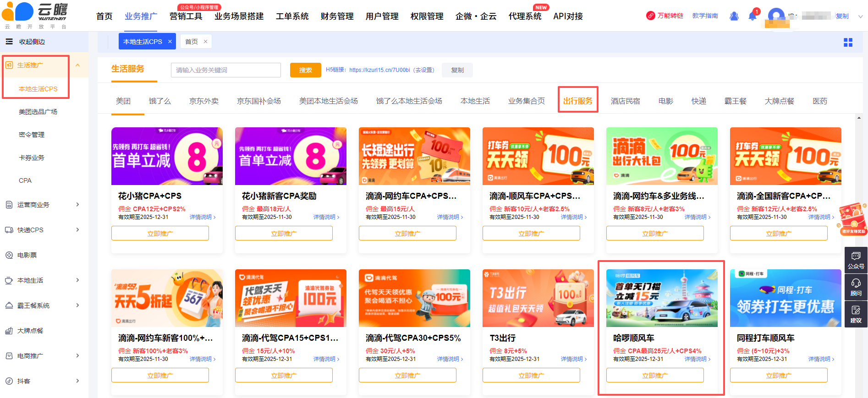The height and width of the screenshot is (398, 868).
Task: Close the 首页 tab
Action: point(205,42)
